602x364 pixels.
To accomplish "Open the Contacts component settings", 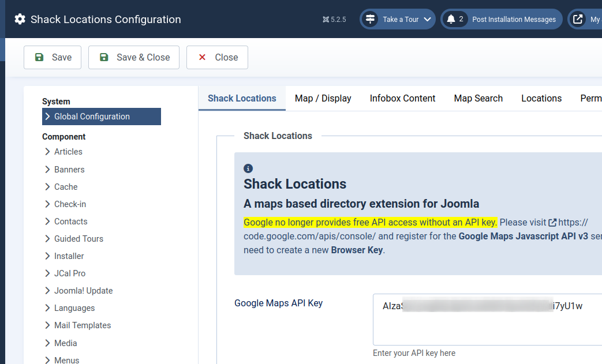I will click(70, 222).
